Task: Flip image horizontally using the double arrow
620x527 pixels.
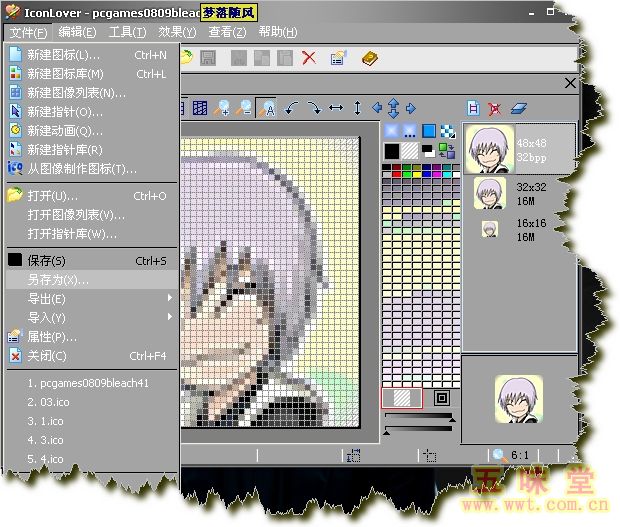Action: click(336, 108)
